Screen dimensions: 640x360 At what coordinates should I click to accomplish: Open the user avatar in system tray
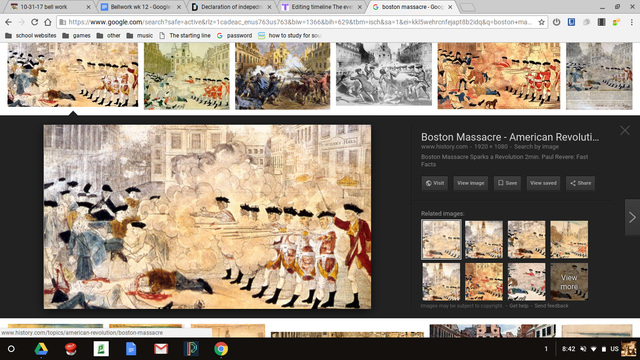[x=629, y=349]
